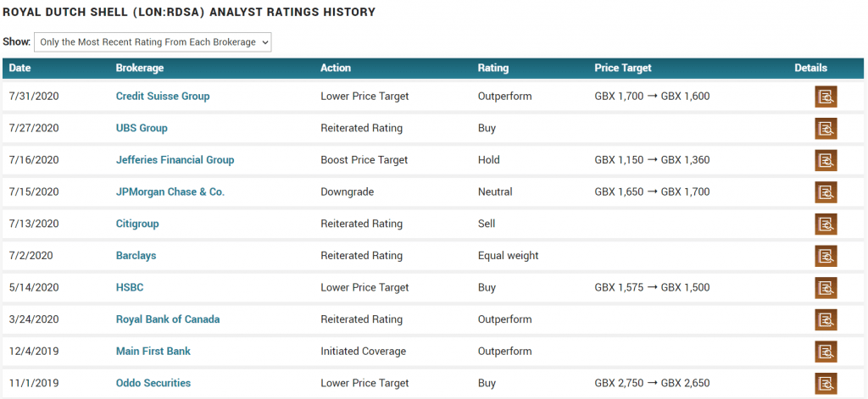Select the 7/2/2020 date cell
The width and height of the screenshot is (868, 399).
point(31,256)
